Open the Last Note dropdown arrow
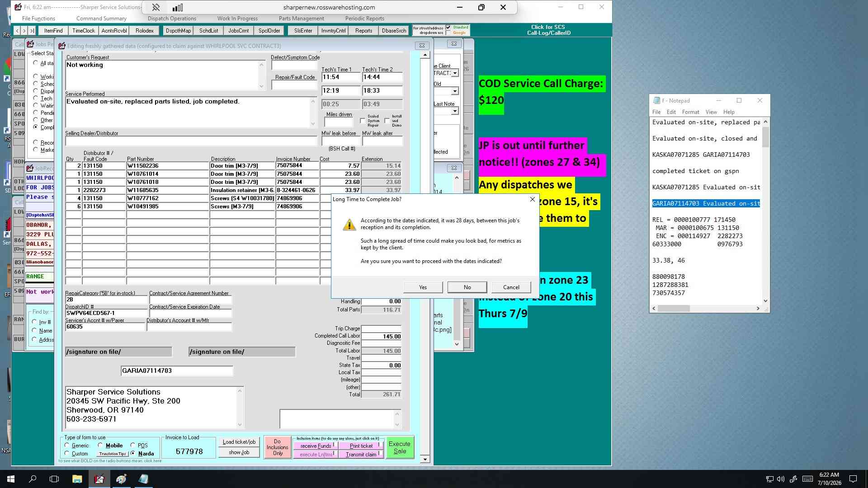 click(455, 111)
